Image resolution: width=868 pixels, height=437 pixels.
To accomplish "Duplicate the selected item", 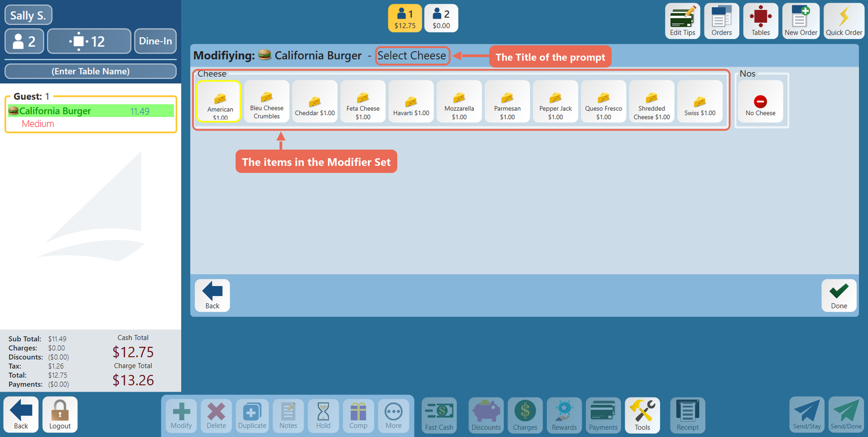I will (252, 416).
